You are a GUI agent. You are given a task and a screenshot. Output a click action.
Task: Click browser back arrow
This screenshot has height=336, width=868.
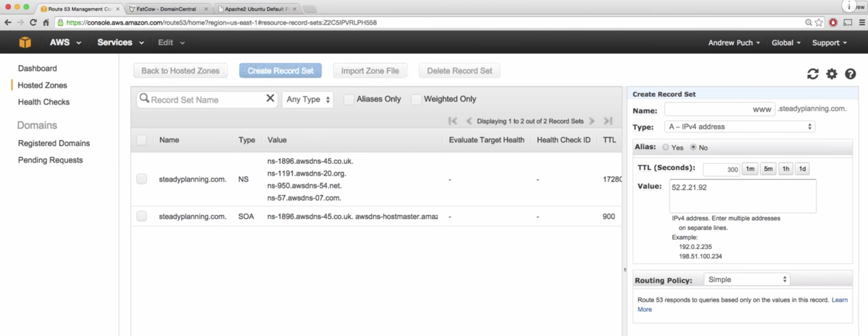click(8, 22)
